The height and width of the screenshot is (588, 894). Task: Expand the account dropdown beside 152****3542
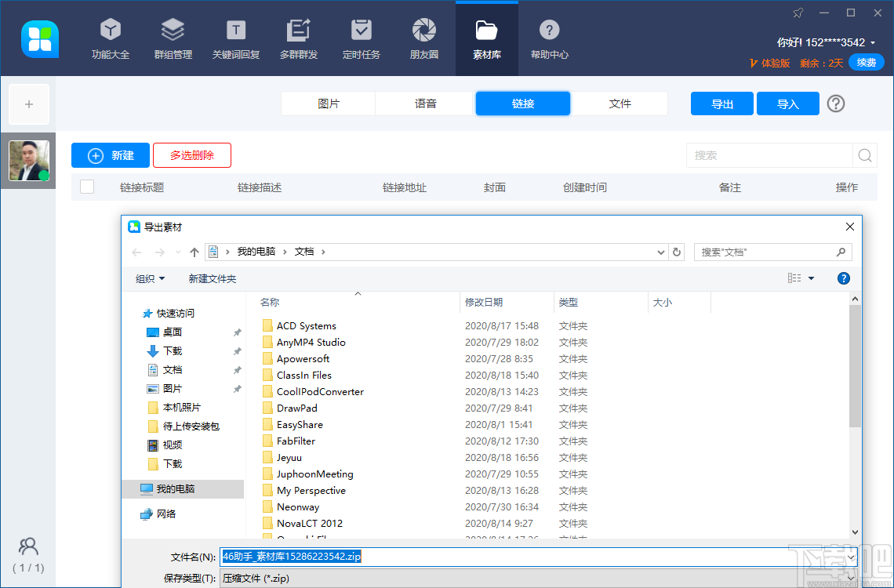[873, 43]
